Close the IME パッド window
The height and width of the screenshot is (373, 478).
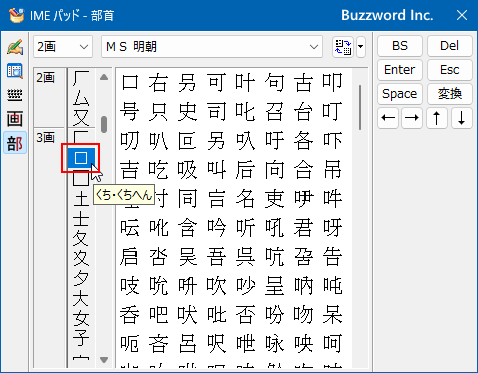click(x=462, y=15)
